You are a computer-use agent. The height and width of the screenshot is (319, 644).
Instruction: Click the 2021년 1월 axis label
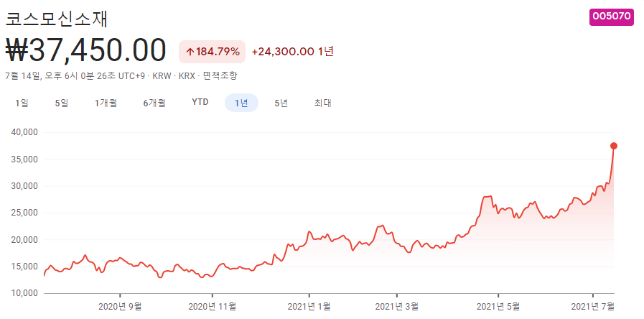[x=309, y=306]
